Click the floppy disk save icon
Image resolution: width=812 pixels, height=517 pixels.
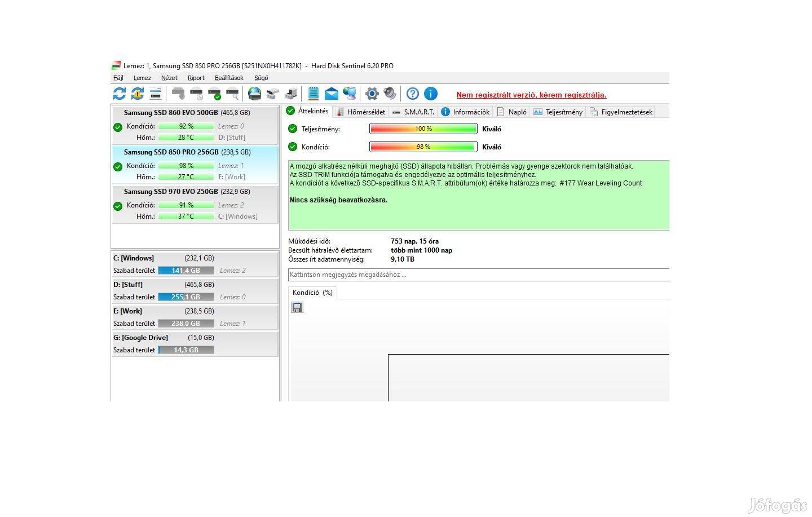coord(297,307)
